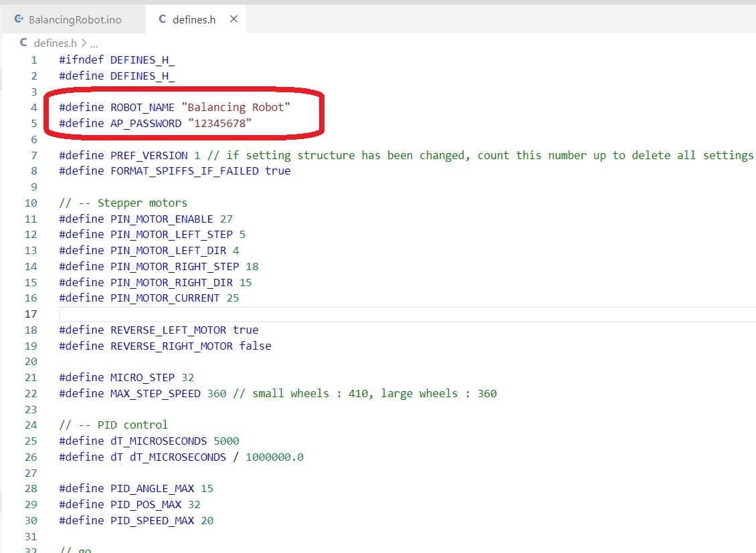Image resolution: width=756 pixels, height=553 pixels.
Task: Click the 1000000.0 value on line 26
Action: pos(274,457)
